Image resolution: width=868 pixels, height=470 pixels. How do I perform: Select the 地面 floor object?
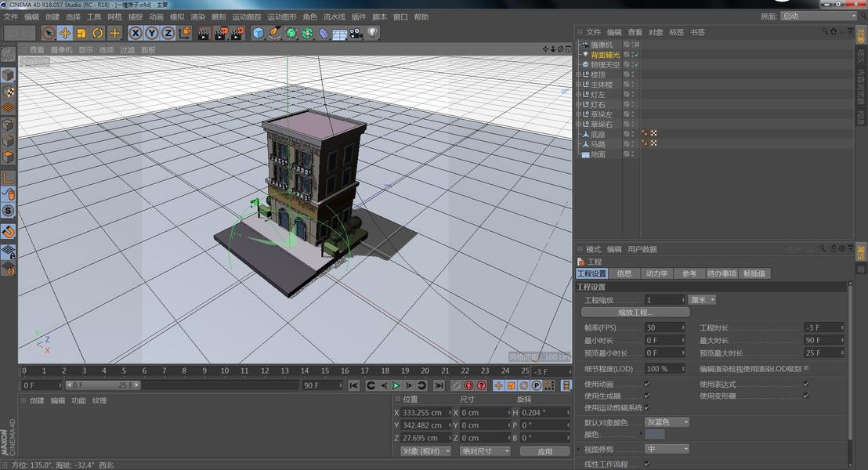click(598, 154)
